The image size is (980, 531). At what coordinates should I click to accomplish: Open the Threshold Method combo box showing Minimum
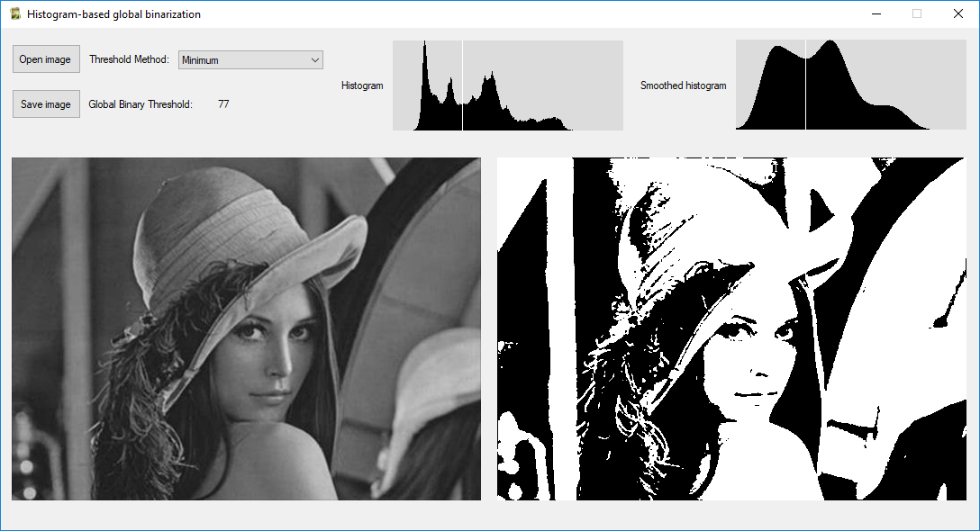coord(250,60)
